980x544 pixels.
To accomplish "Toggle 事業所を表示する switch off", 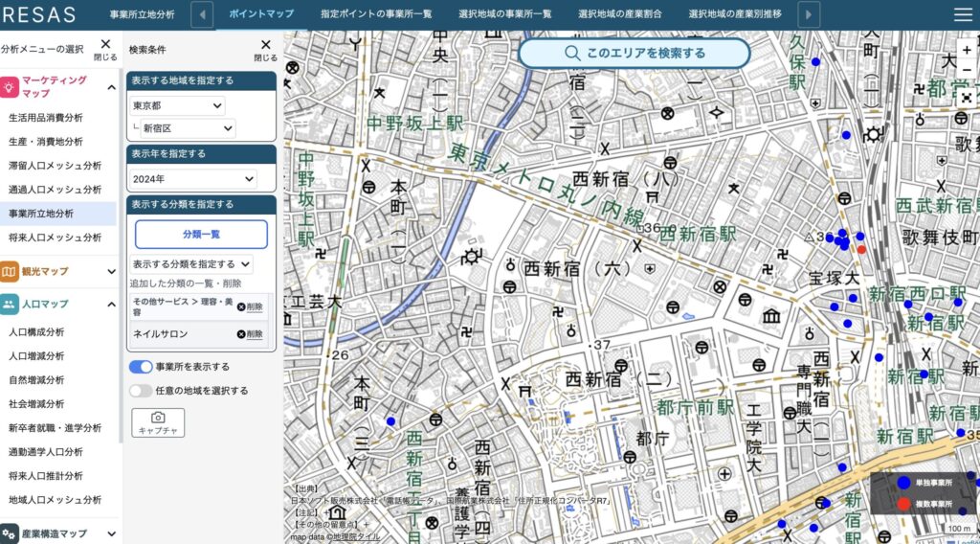I will pyautogui.click(x=141, y=367).
